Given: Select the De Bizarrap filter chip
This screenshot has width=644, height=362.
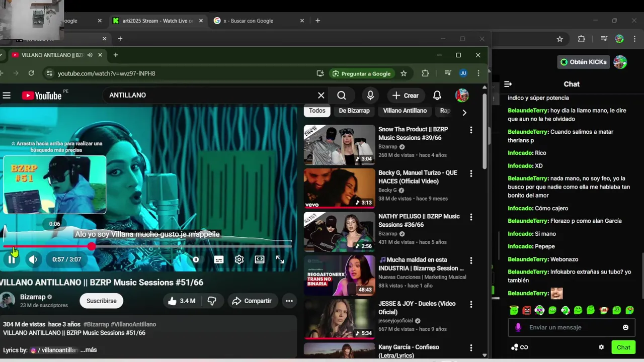Looking at the screenshot, I should [x=354, y=111].
